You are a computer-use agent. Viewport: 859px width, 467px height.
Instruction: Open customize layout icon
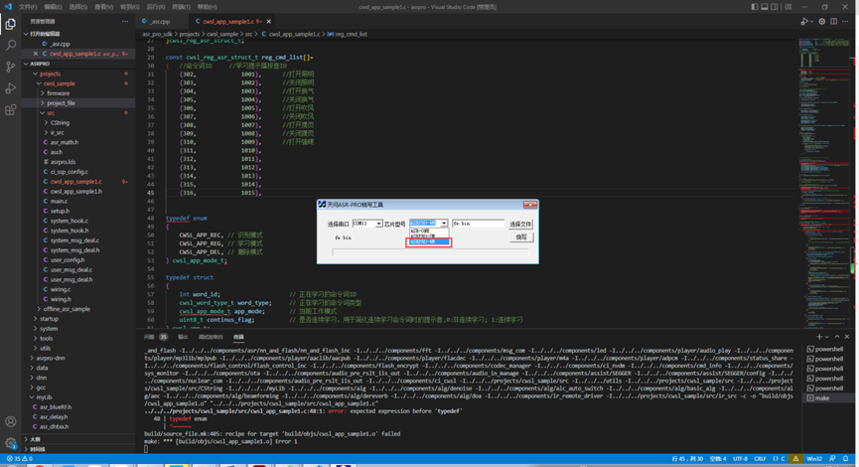click(x=788, y=7)
